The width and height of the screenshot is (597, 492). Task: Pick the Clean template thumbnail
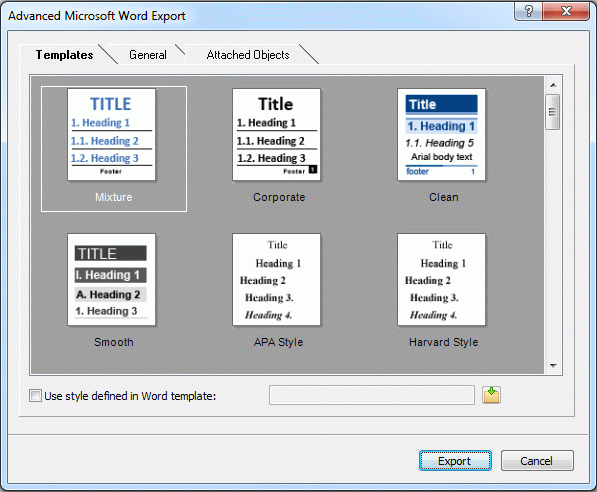[441, 134]
